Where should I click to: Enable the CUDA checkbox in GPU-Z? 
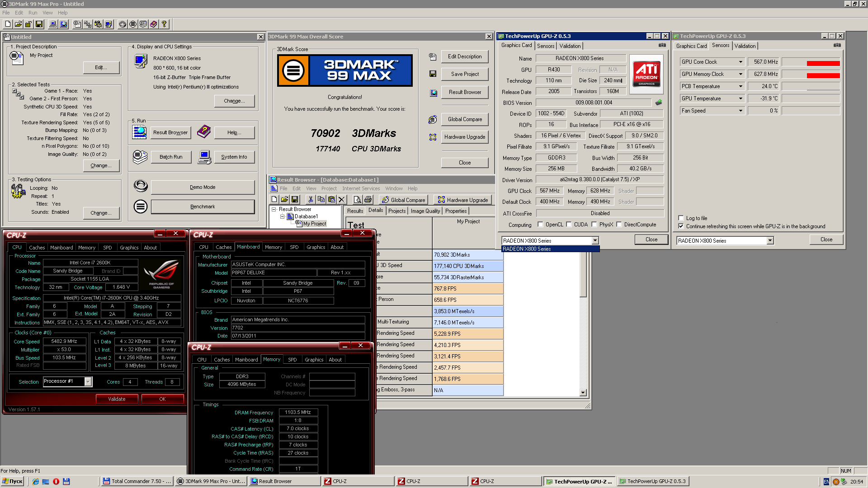569,224
